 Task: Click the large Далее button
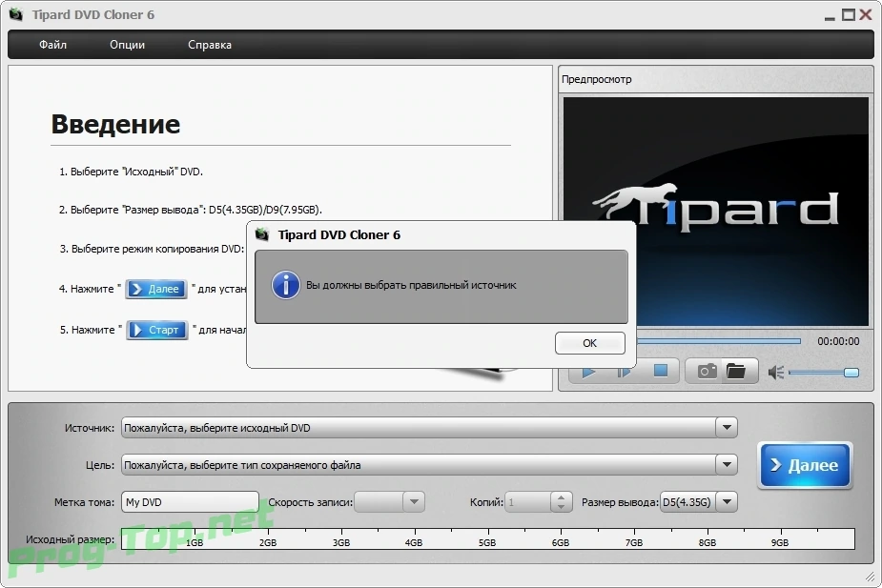pos(805,465)
